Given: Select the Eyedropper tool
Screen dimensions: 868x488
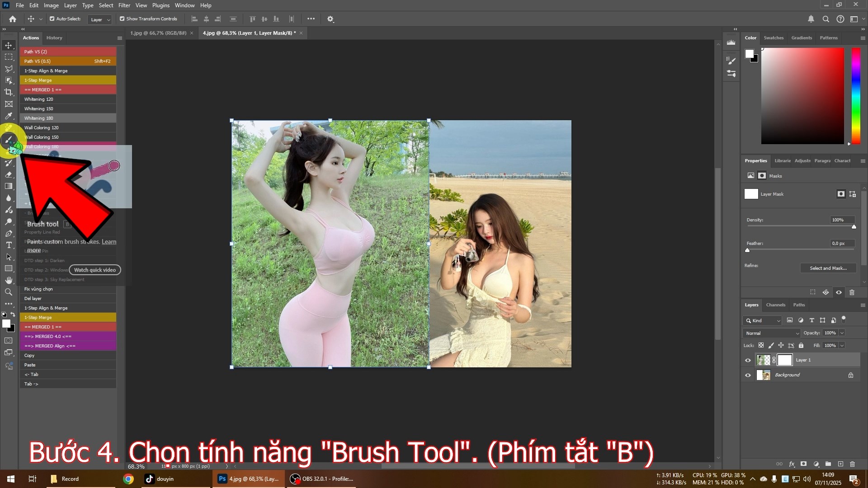Looking at the screenshot, I should [9, 116].
